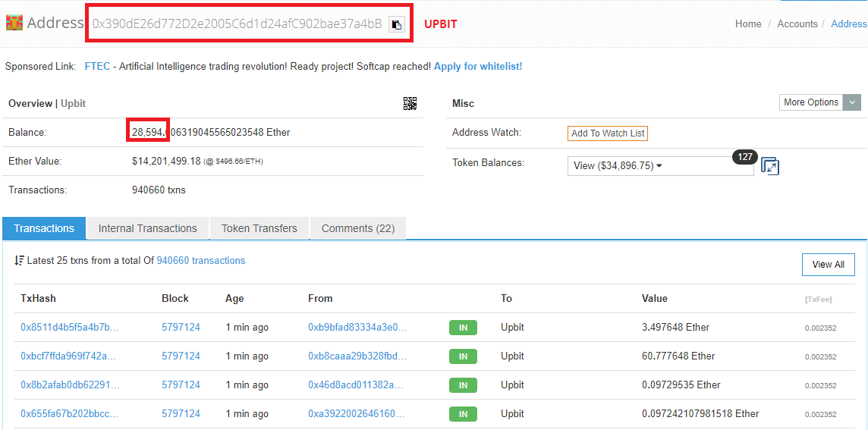Viewport: 868px width, 430px height.
Task: Click the Address breadcrumb link
Action: (849, 24)
